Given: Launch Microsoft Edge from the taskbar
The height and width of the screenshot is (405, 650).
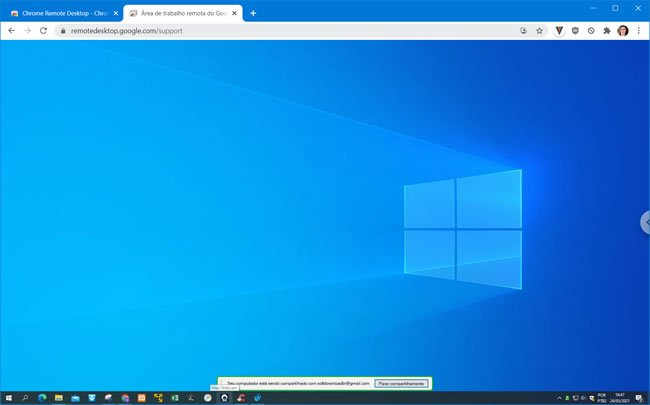Looking at the screenshot, I should coord(42,397).
